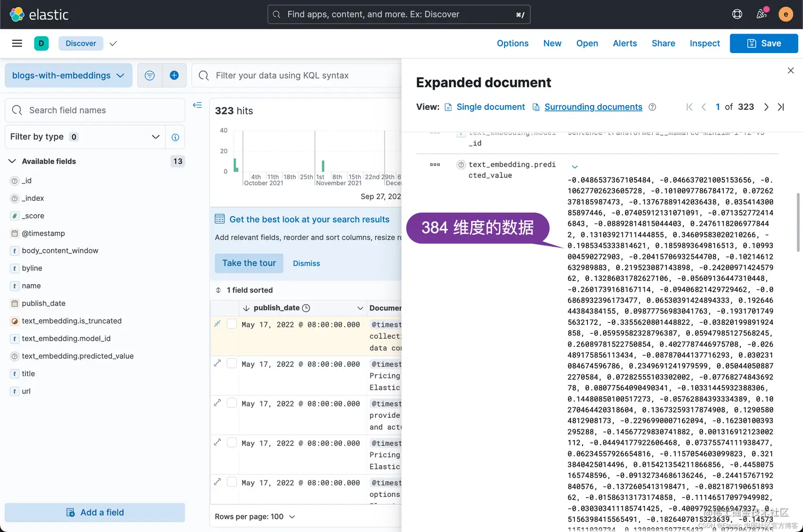The height and width of the screenshot is (532, 803).
Task: Select checkbox for third May 17 row
Action: pos(232,403)
